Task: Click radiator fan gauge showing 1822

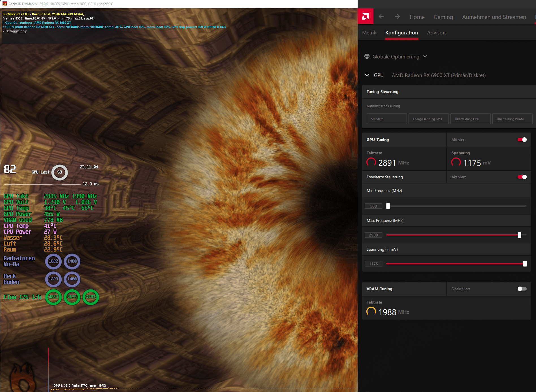Action: point(53,261)
